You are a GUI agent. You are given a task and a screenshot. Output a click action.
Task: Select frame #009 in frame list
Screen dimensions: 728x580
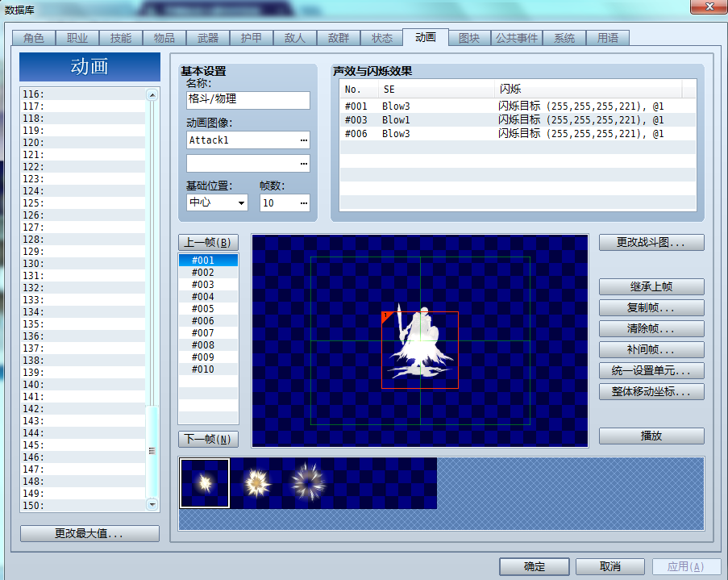208,357
